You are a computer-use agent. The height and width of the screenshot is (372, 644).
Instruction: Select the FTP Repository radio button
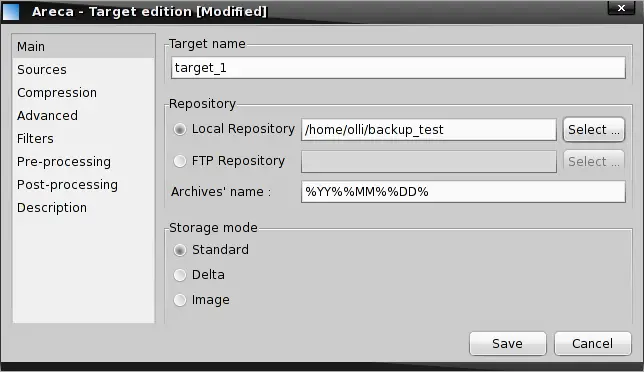click(x=179, y=161)
